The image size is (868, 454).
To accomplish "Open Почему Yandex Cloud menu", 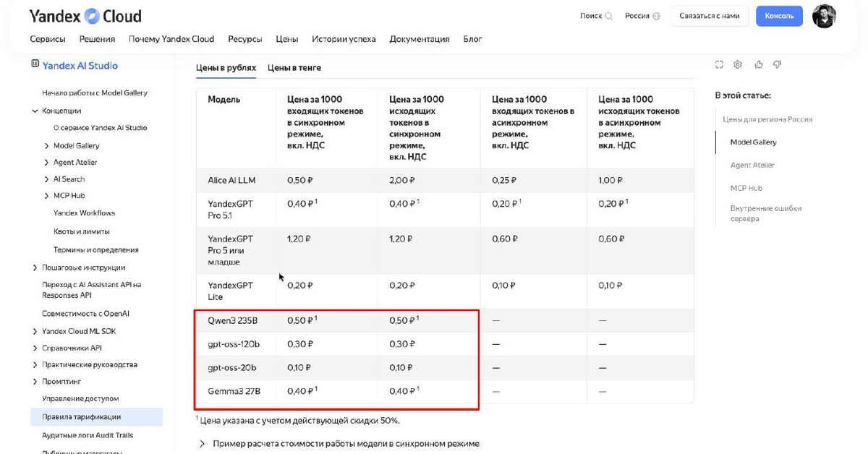I will (171, 39).
